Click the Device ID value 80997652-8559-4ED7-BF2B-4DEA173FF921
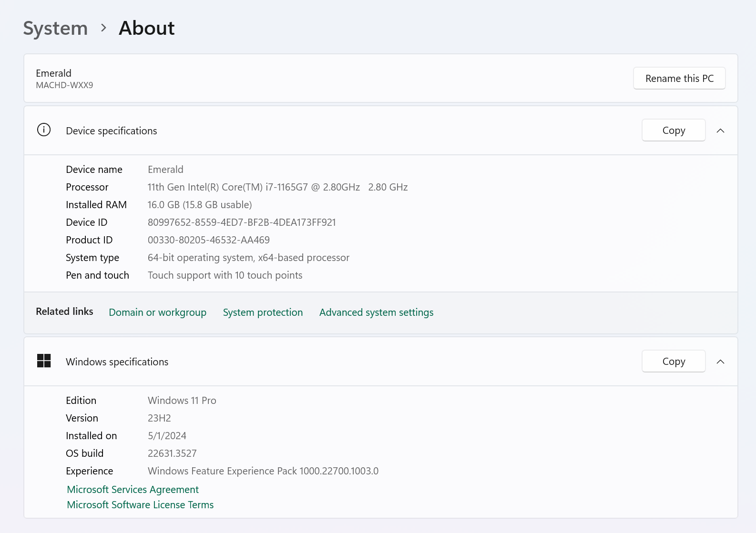The height and width of the screenshot is (533, 756). tap(242, 222)
